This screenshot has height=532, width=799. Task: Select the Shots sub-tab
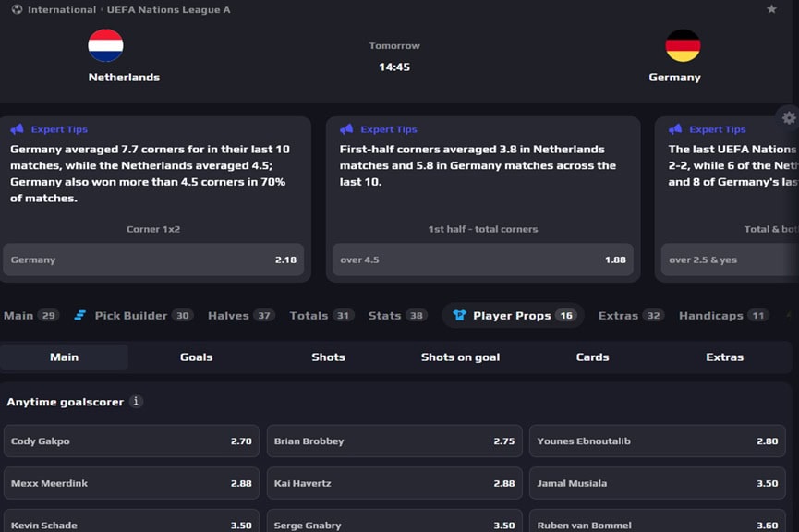click(x=328, y=357)
